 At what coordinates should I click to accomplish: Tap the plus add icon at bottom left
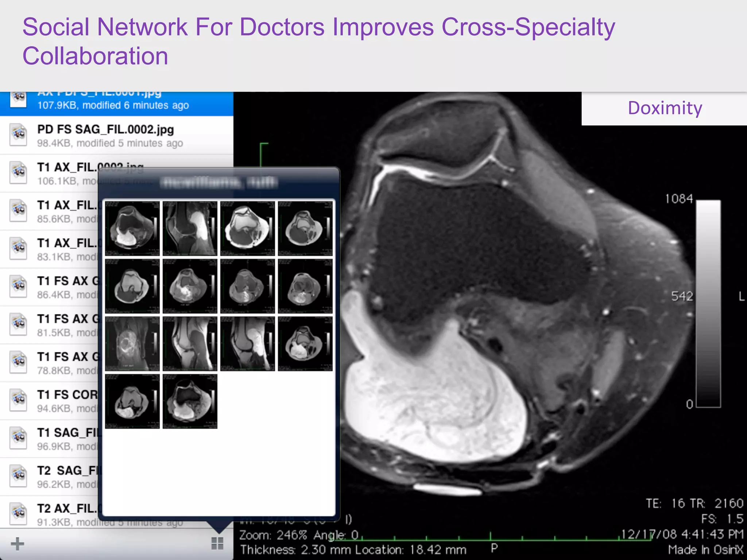tap(17, 544)
